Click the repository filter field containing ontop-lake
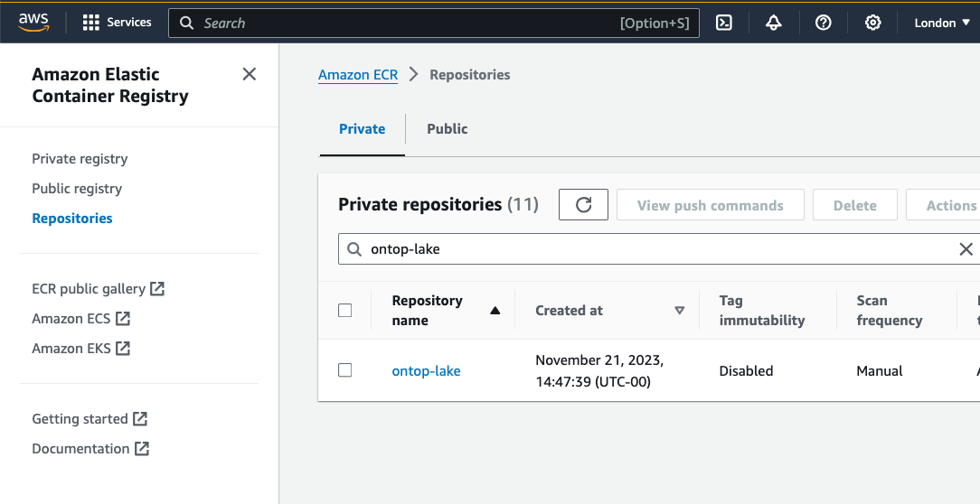Viewport: 980px width, 504px height. 659,249
